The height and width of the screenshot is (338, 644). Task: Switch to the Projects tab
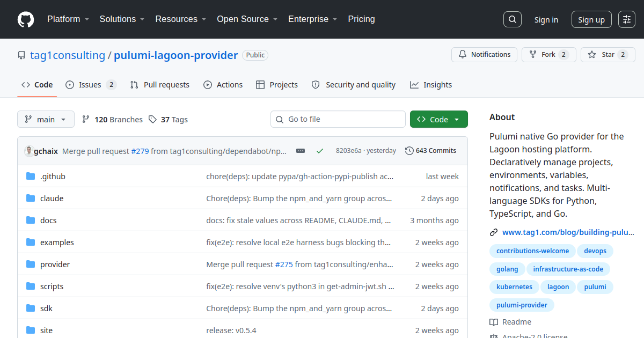(277, 85)
